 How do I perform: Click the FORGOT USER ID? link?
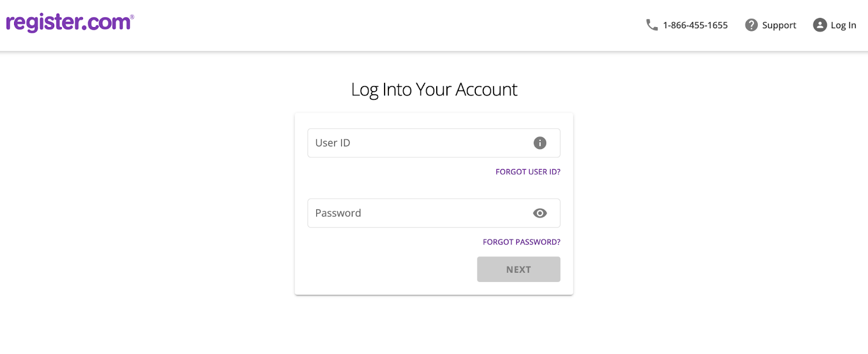click(x=527, y=171)
